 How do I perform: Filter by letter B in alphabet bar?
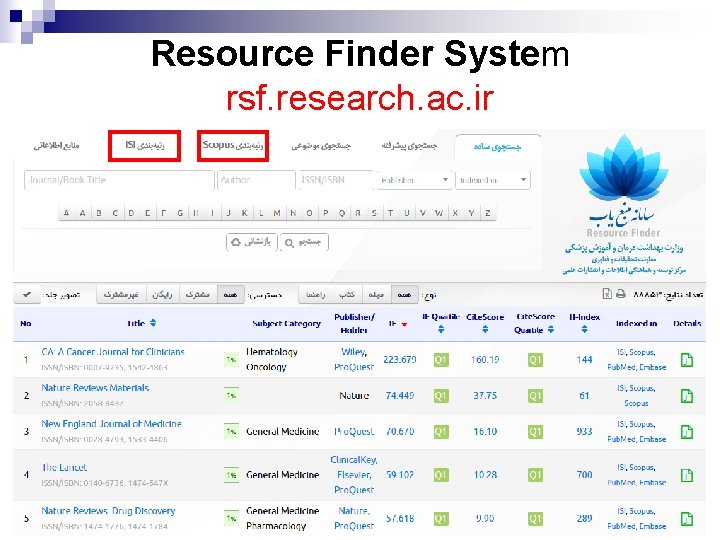point(99,213)
